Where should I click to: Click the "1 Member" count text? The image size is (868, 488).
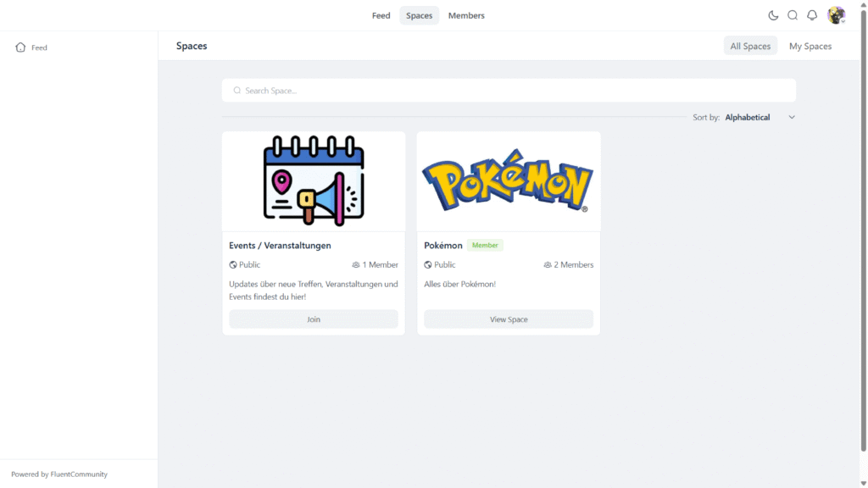coord(380,265)
